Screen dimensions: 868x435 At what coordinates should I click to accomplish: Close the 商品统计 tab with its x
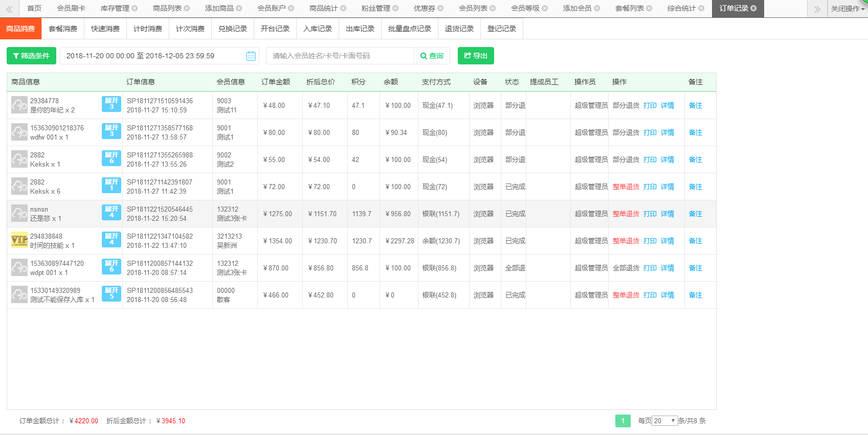pos(343,8)
